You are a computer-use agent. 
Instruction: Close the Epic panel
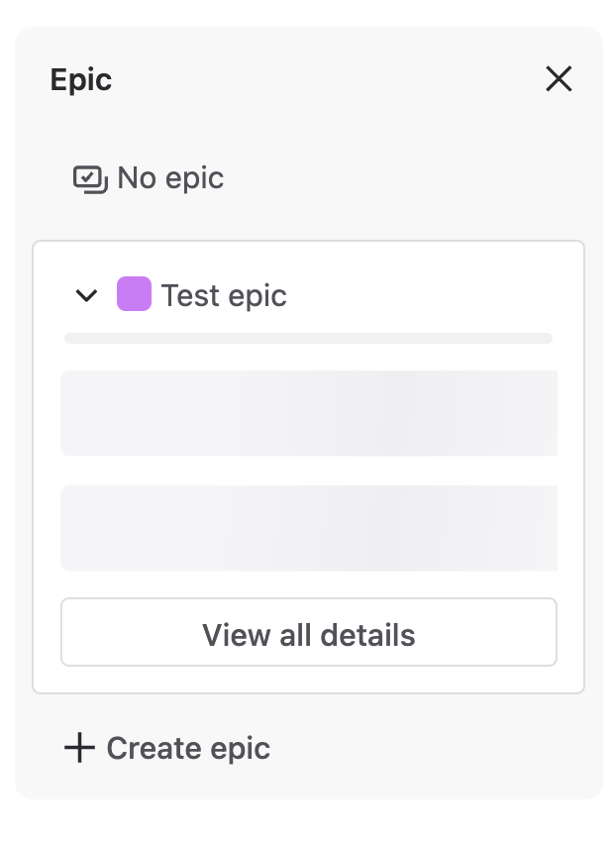click(559, 79)
